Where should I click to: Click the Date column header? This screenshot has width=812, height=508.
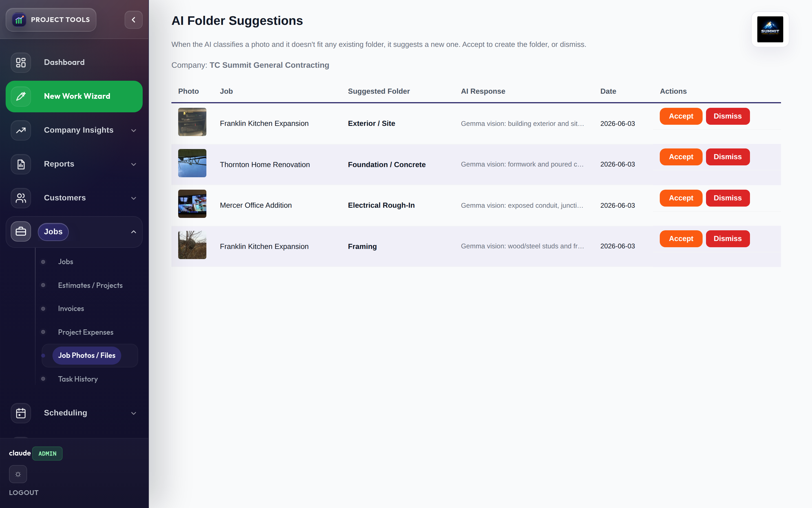[608, 91]
